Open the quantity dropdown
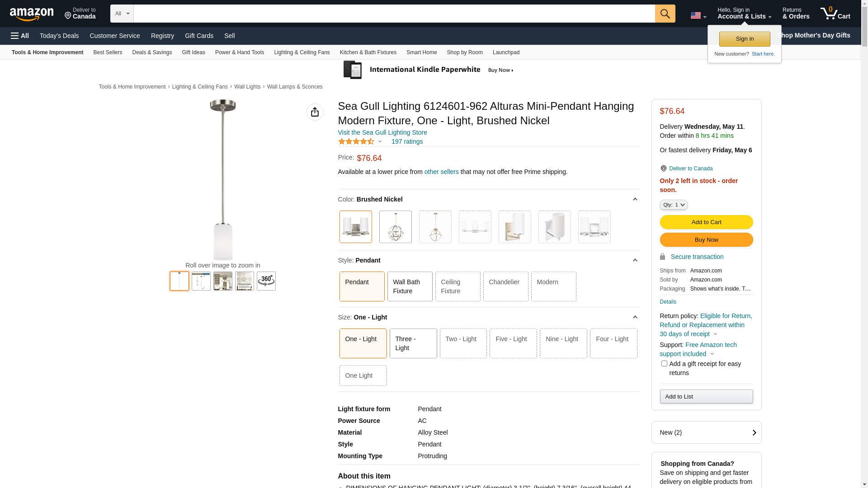This screenshot has height=488, width=868. point(673,205)
